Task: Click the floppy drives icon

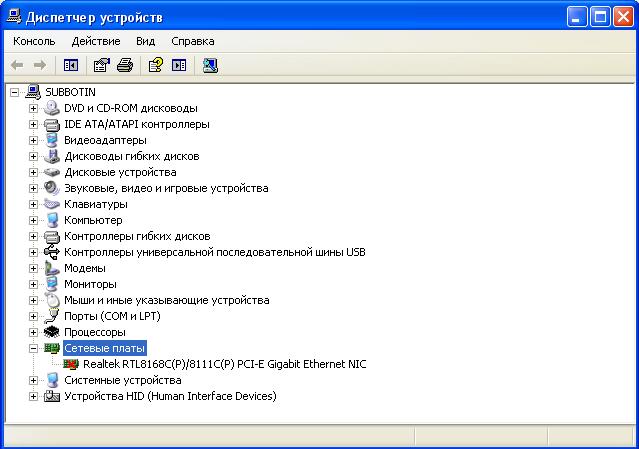Action: coord(52,156)
